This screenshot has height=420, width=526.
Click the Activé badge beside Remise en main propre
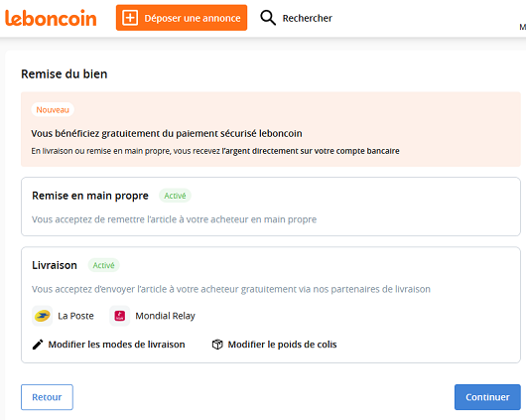[x=175, y=196]
